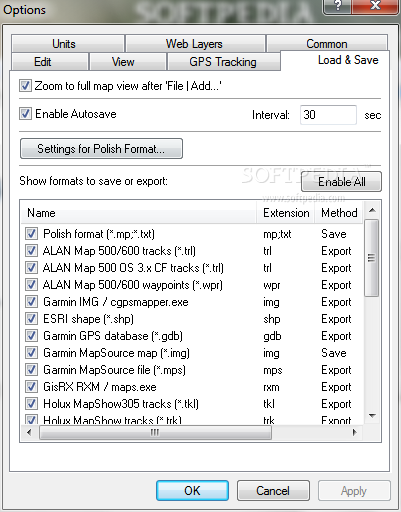Open the Web Layers tab
The width and height of the screenshot is (401, 512).
point(195,44)
